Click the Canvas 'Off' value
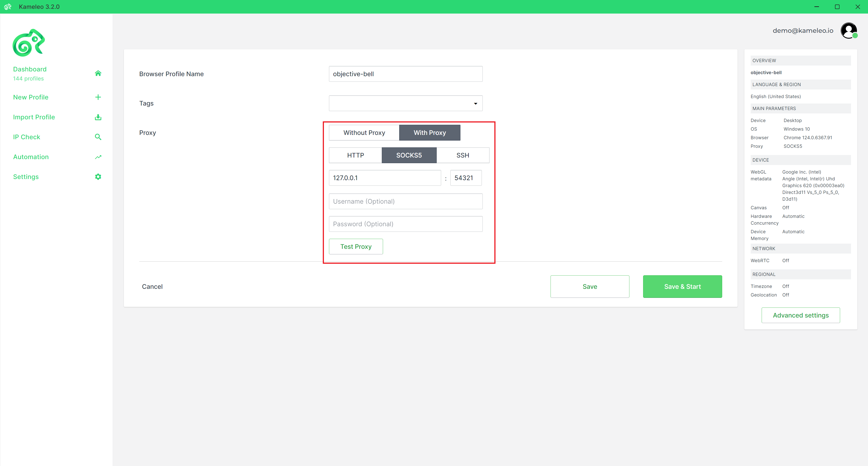Viewport: 868px width, 466px height. [x=785, y=207]
